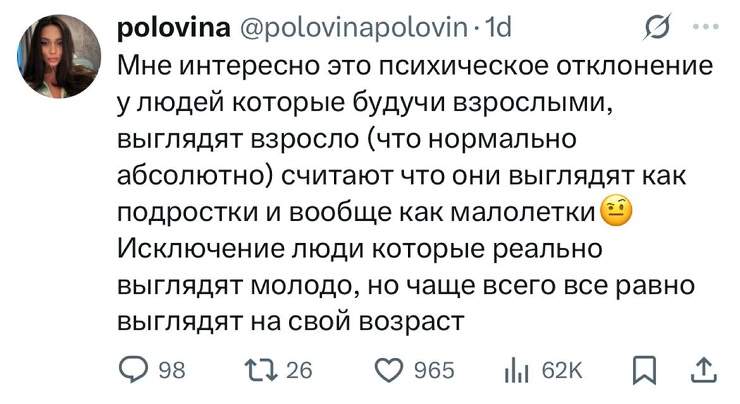Open the view analytics bar chart icon
Viewport: 740px width, 404px height.
tap(516, 370)
